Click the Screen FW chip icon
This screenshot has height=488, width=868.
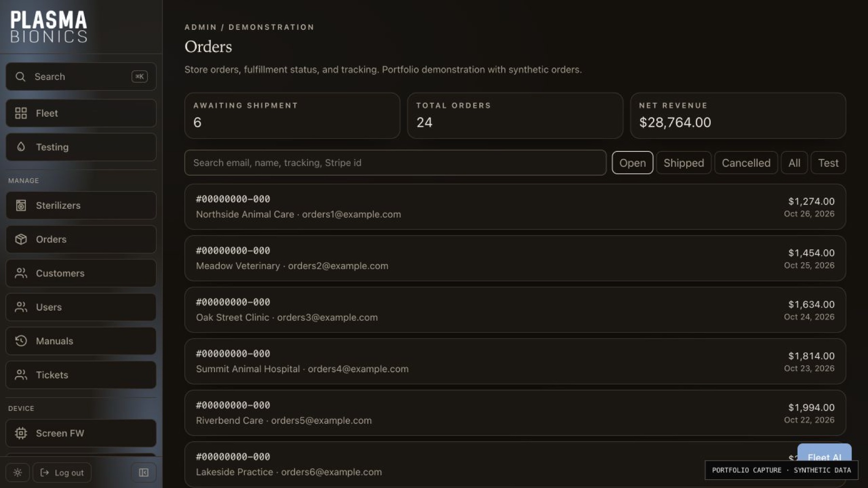point(21,433)
